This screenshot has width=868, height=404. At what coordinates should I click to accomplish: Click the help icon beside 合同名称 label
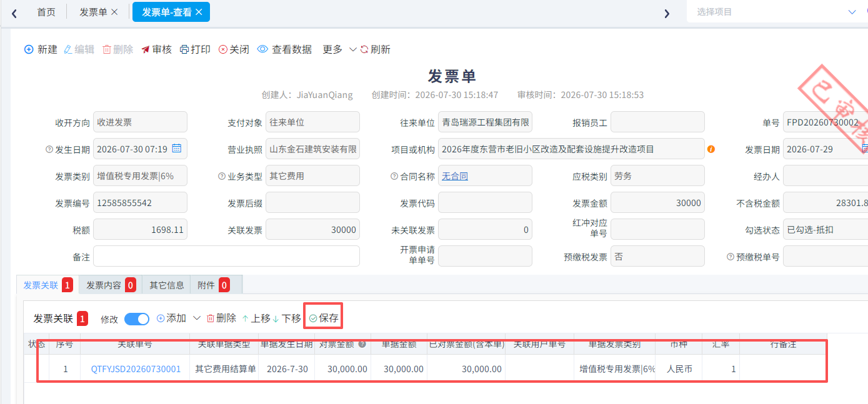coord(394,177)
